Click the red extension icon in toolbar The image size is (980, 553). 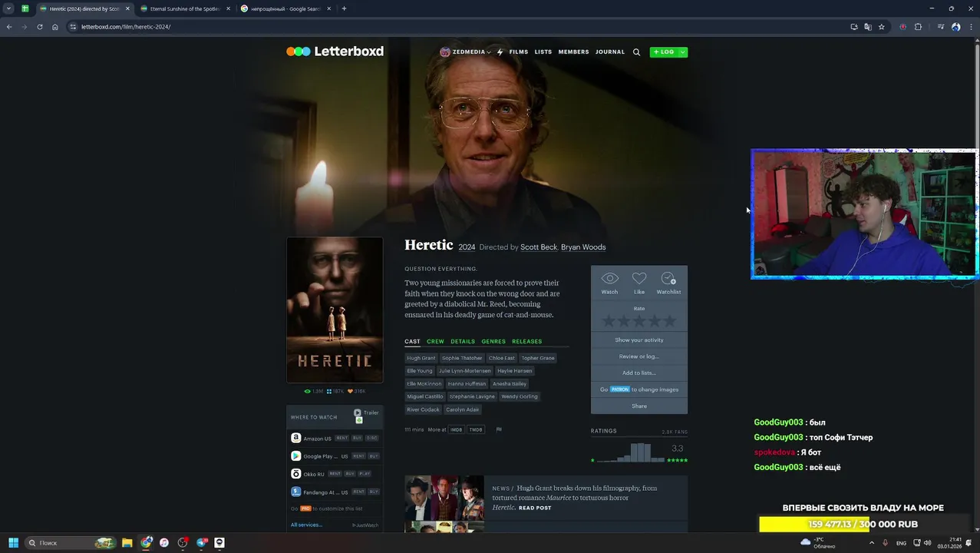click(903, 27)
